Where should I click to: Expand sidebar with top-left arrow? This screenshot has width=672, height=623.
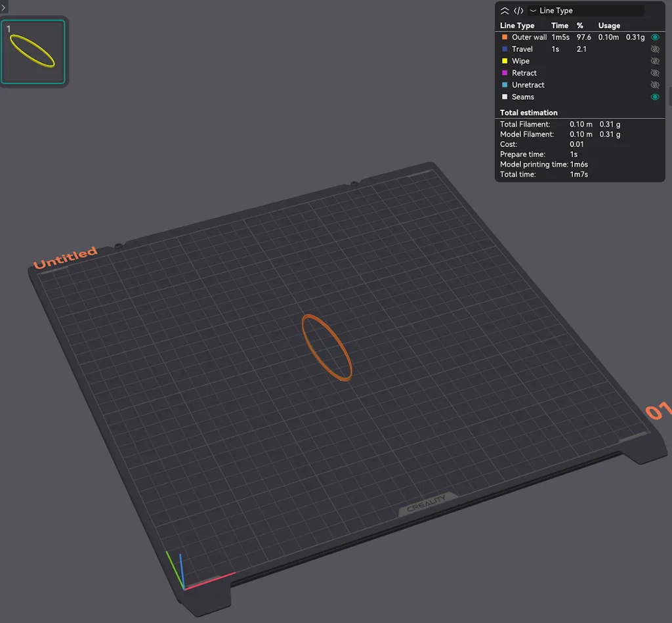tap(3, 7)
